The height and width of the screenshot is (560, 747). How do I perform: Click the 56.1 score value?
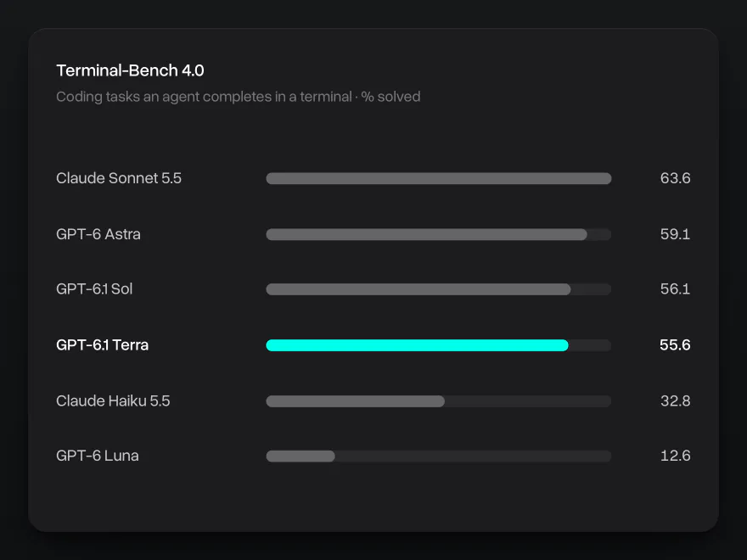click(675, 289)
